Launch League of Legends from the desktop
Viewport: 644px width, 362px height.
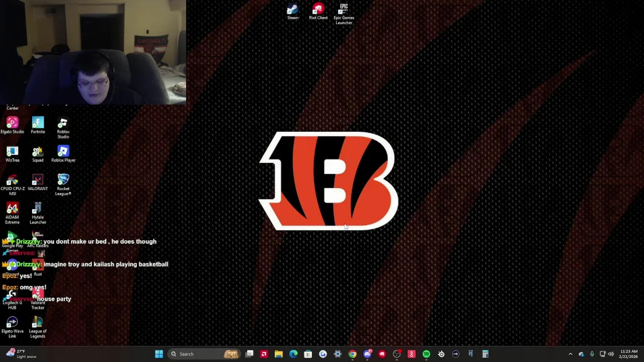click(38, 328)
